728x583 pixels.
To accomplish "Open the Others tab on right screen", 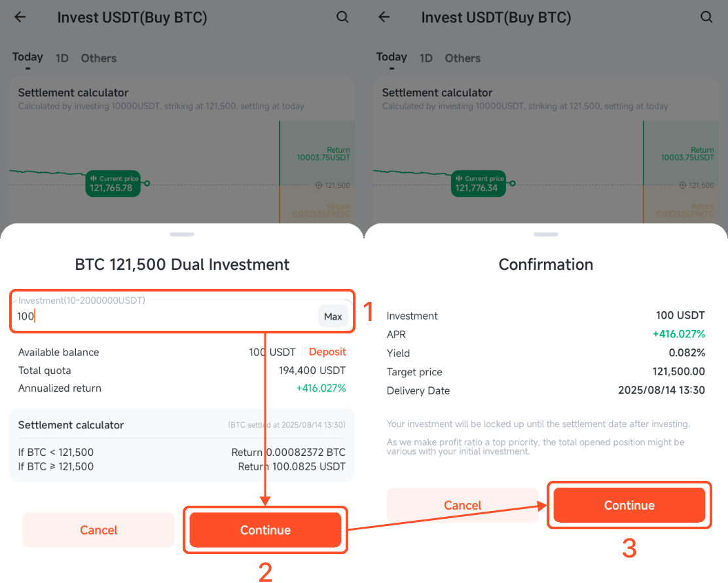I will pos(463,58).
